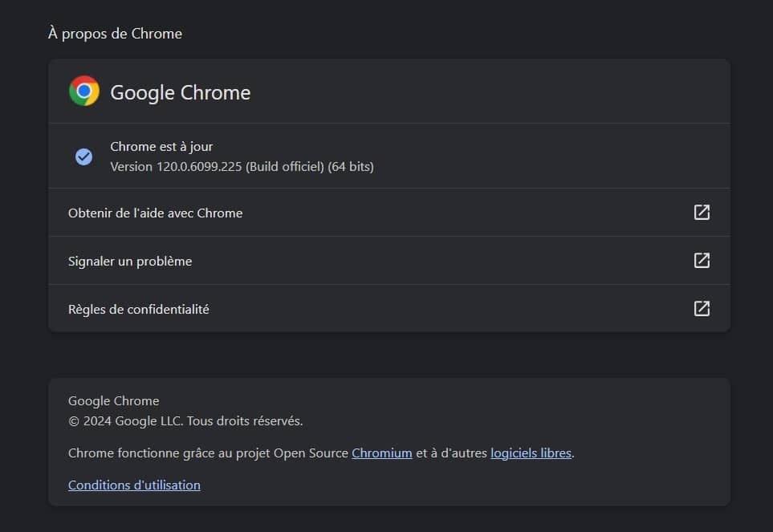Follow the Chromium hyperlink

tap(381, 453)
